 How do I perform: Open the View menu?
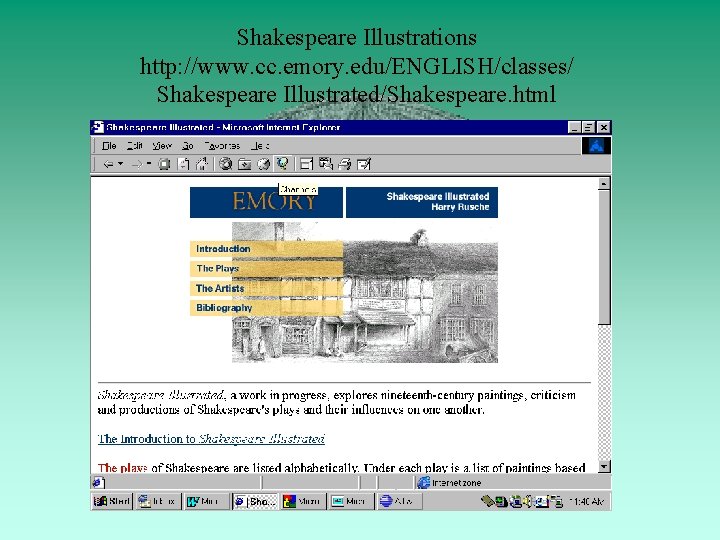tap(162, 146)
